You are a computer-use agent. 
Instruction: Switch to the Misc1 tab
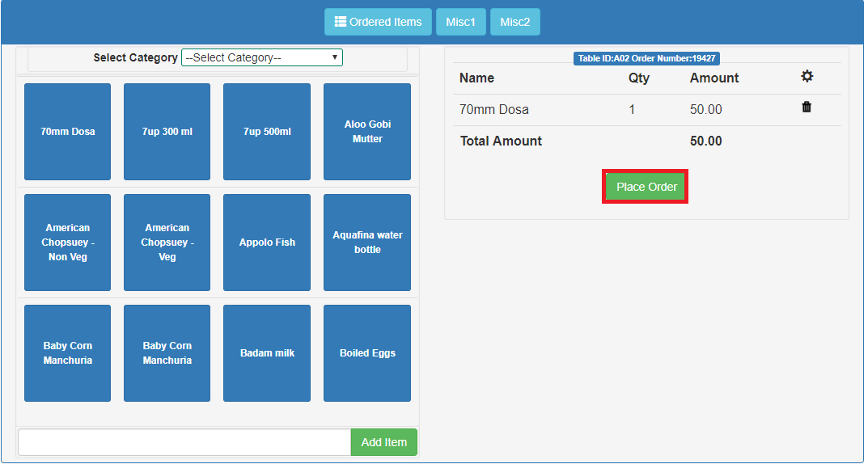(x=460, y=22)
